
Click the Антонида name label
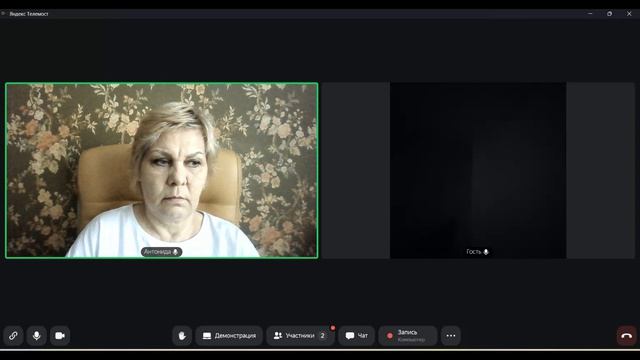point(162,252)
